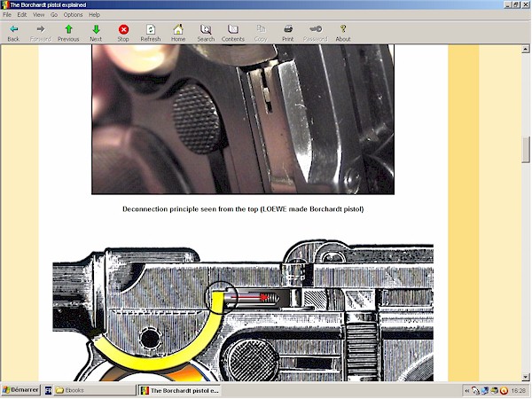Open the Edit menu

(21, 14)
